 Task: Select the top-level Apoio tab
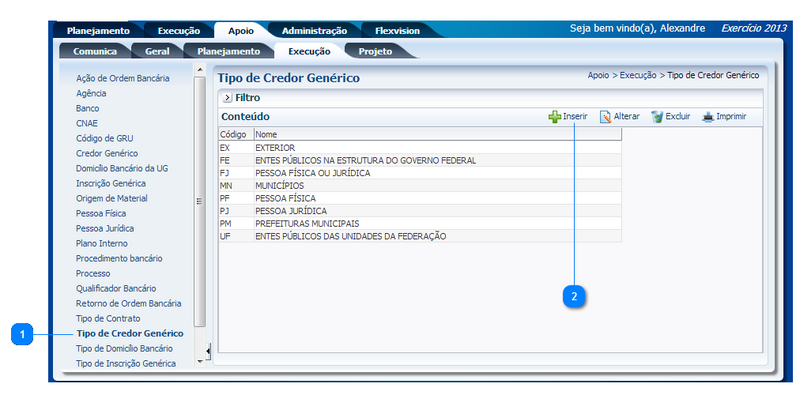click(241, 31)
